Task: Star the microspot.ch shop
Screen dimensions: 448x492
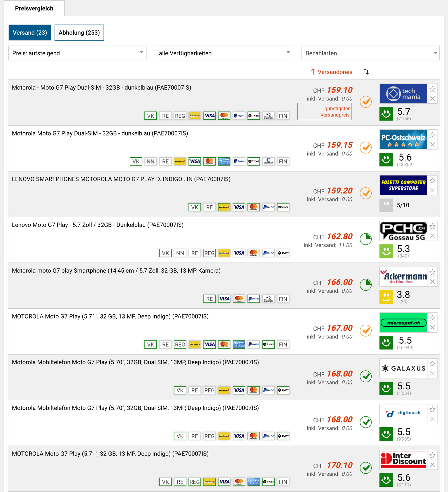Action: click(433, 318)
